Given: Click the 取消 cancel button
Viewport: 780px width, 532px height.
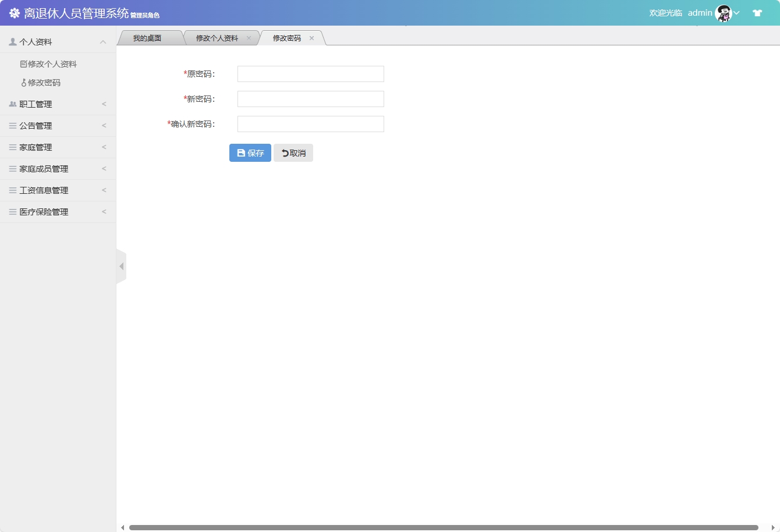Looking at the screenshot, I should click(x=293, y=153).
